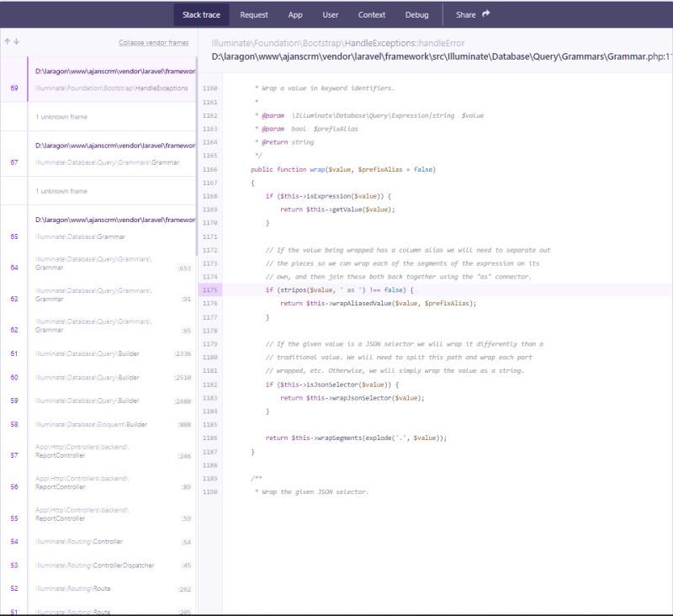
Task: Select frame 59 Query Builder
Action: tap(98, 401)
